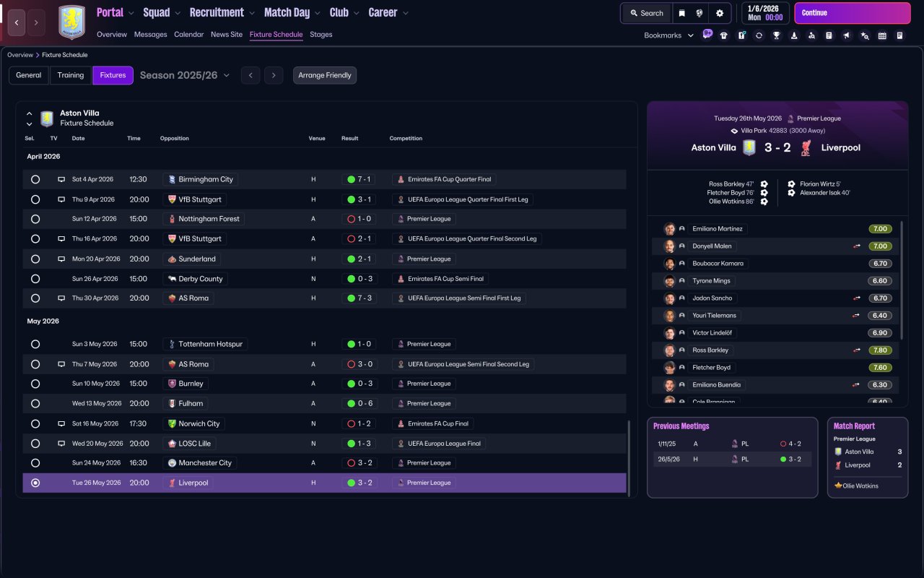The width and height of the screenshot is (924, 578).
Task: Click the training cone bookmark icon
Action: click(794, 35)
